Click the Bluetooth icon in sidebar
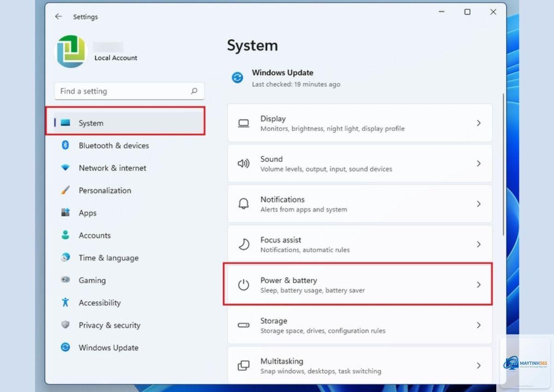 click(x=65, y=145)
